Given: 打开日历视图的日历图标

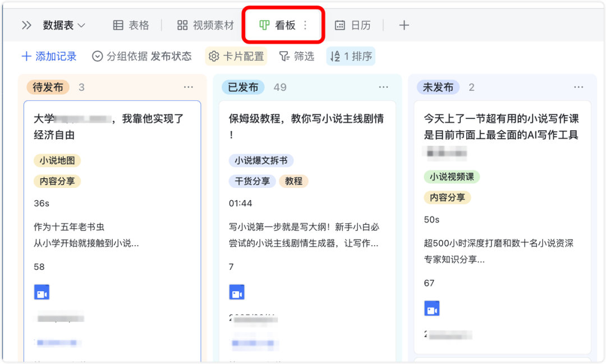Looking at the screenshot, I should point(339,25).
